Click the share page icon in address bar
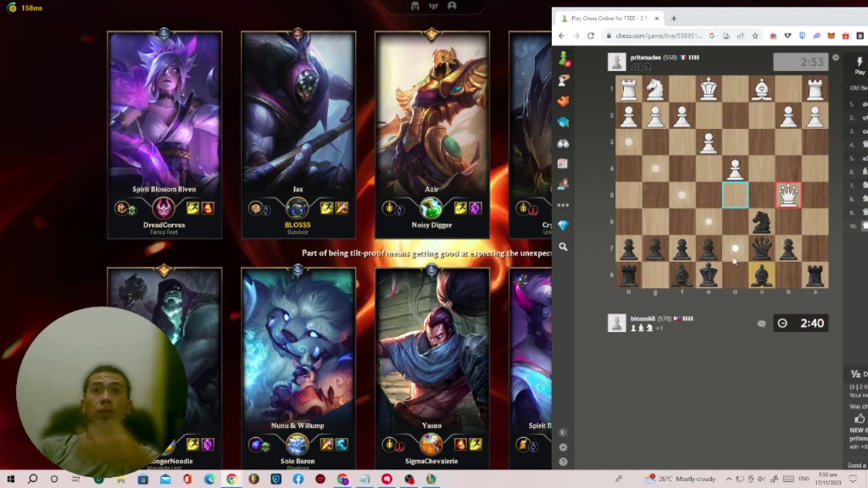 741,36
